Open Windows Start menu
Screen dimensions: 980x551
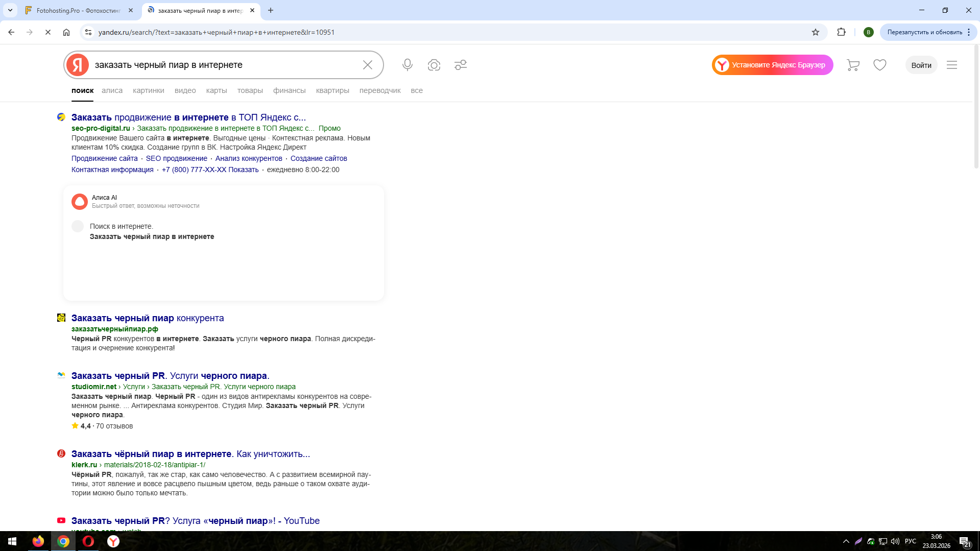(x=12, y=541)
